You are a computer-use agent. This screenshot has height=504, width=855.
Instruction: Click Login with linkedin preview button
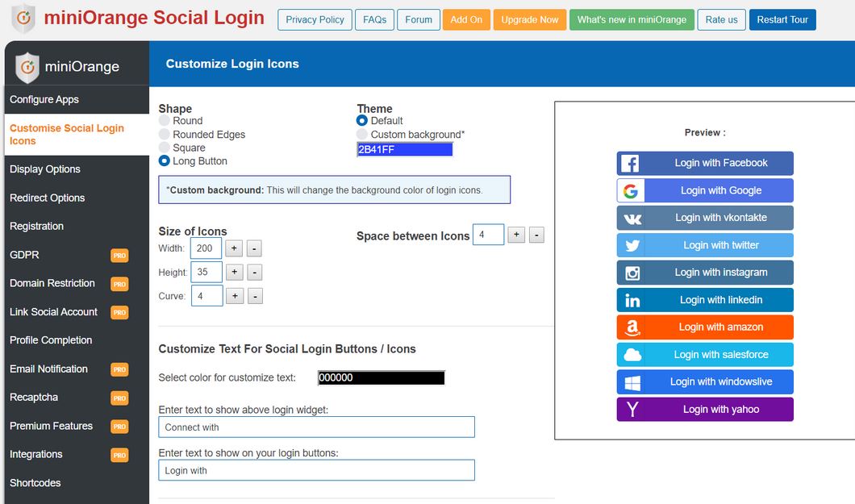(x=705, y=300)
